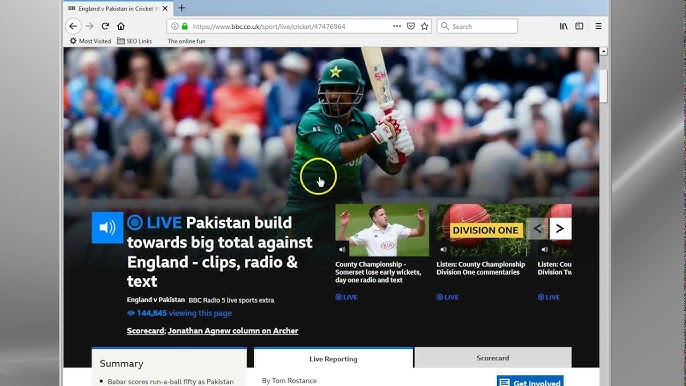Image resolution: width=686 pixels, height=386 pixels.
Task: Click the forward navigation arrow
Action: [x=90, y=26]
